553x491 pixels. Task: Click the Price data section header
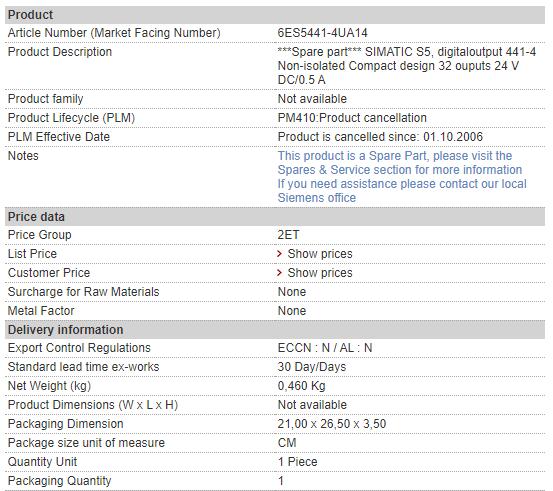click(275, 217)
